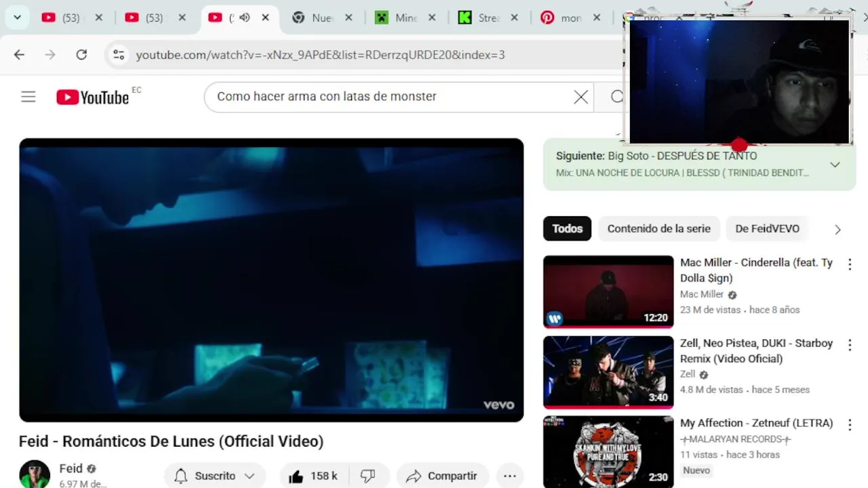
Task: Select the Todos filter chip
Action: coord(568,228)
